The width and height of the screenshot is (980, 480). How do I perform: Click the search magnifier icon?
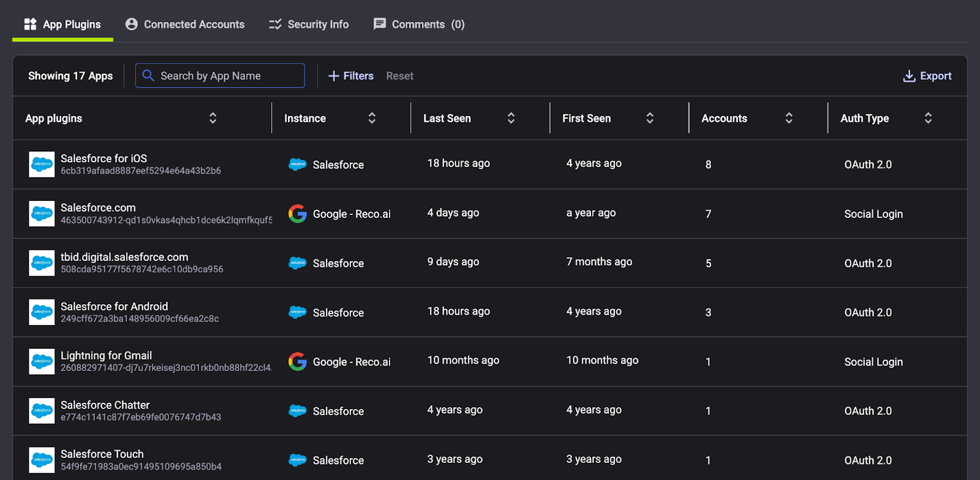click(x=148, y=76)
